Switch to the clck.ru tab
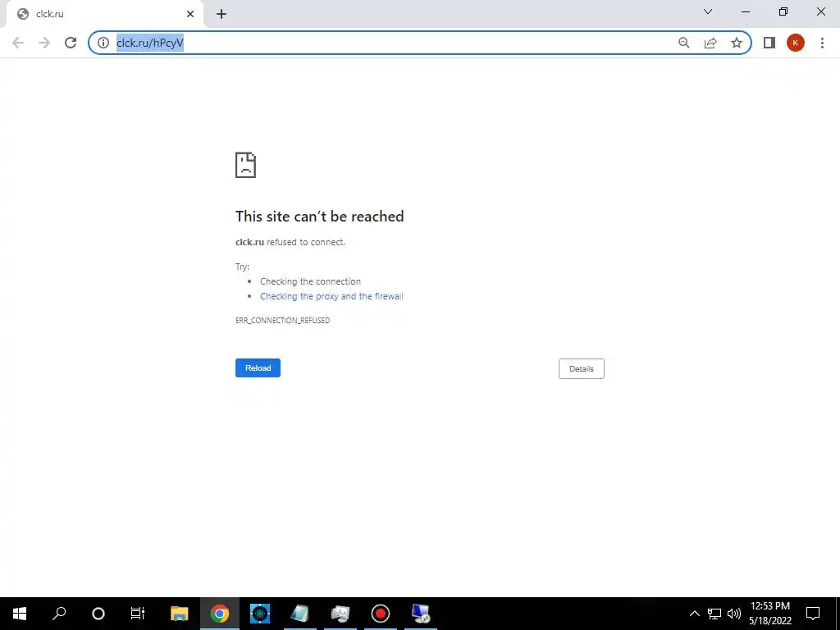Screen dimensions: 840x630 point(104,14)
